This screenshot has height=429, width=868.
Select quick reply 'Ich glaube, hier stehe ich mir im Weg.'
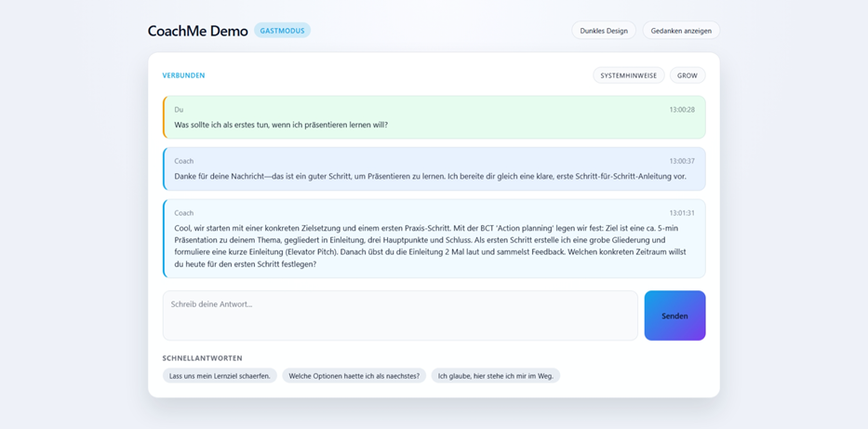[x=495, y=376]
